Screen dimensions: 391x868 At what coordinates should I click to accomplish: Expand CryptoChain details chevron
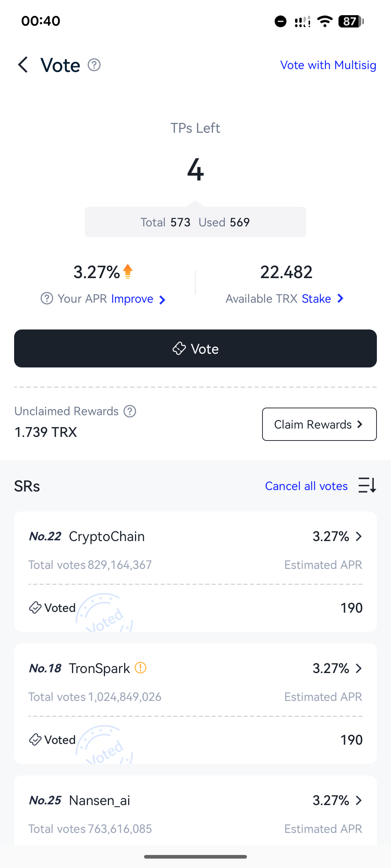359,536
